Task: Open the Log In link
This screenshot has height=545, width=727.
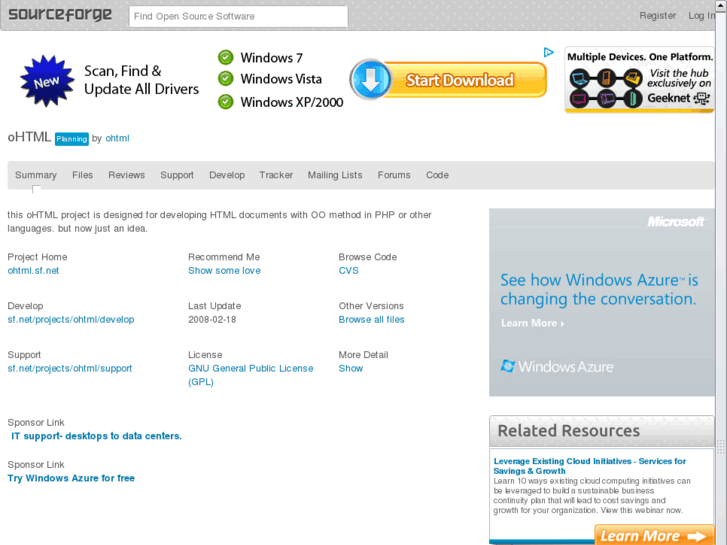Action: (701, 16)
